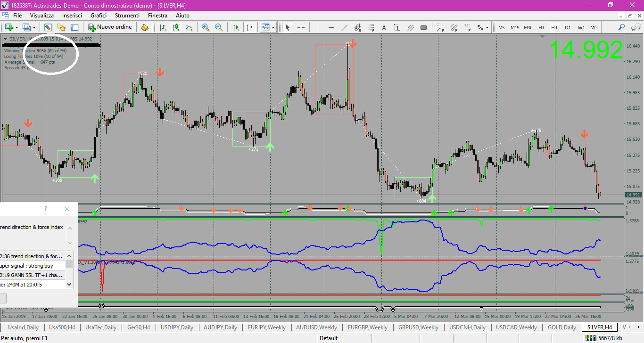Select the trendline drawing tool
Viewport: 644px width, 343px height.
coord(345,27)
